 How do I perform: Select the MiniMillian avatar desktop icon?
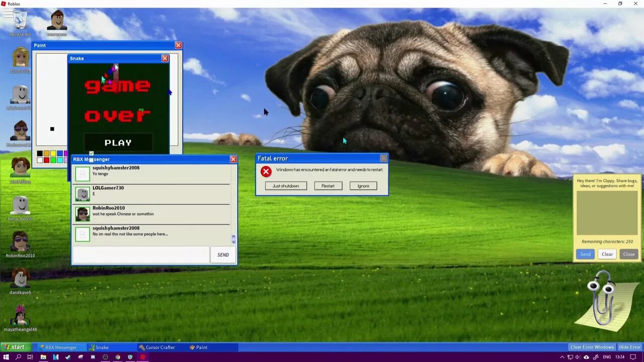point(20,170)
